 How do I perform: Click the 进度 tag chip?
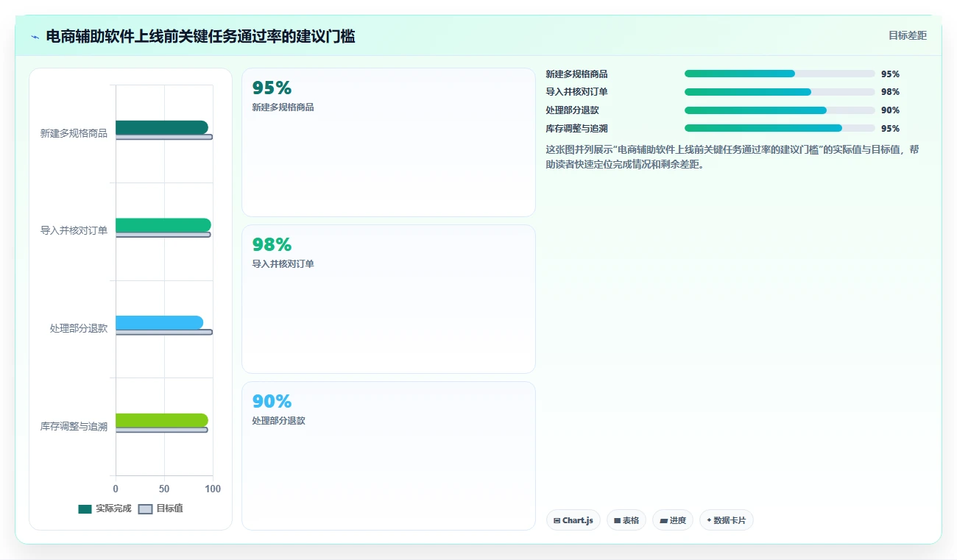(673, 520)
